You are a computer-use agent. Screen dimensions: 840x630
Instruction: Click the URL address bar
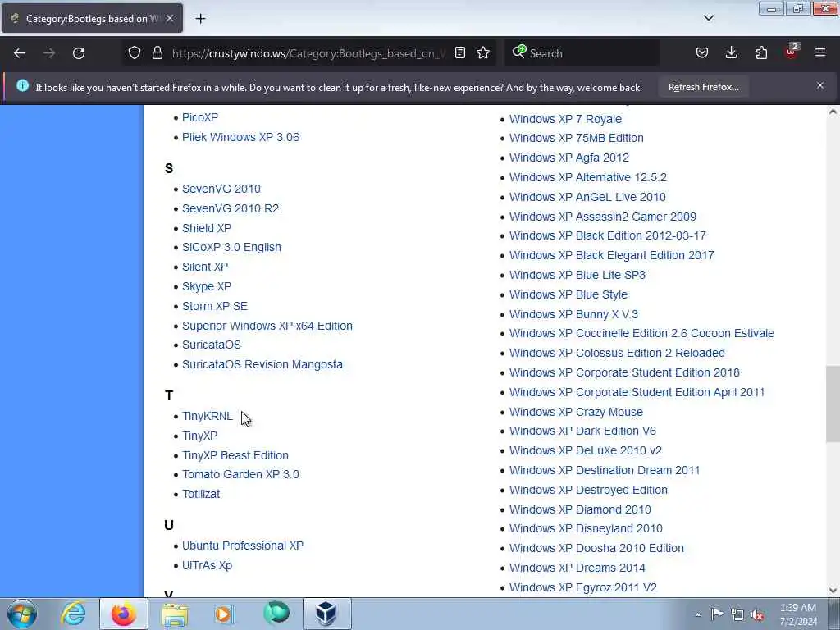pyautogui.click(x=308, y=53)
